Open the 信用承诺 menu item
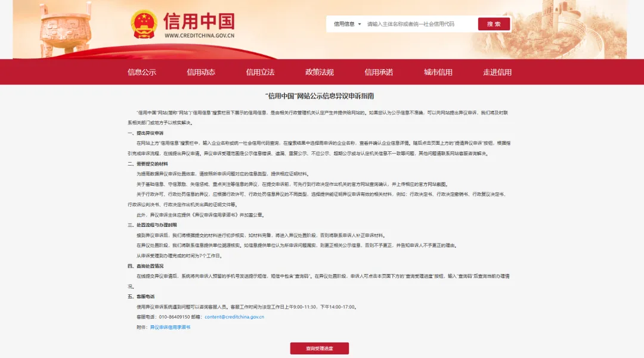This screenshot has height=358, width=644. click(379, 72)
